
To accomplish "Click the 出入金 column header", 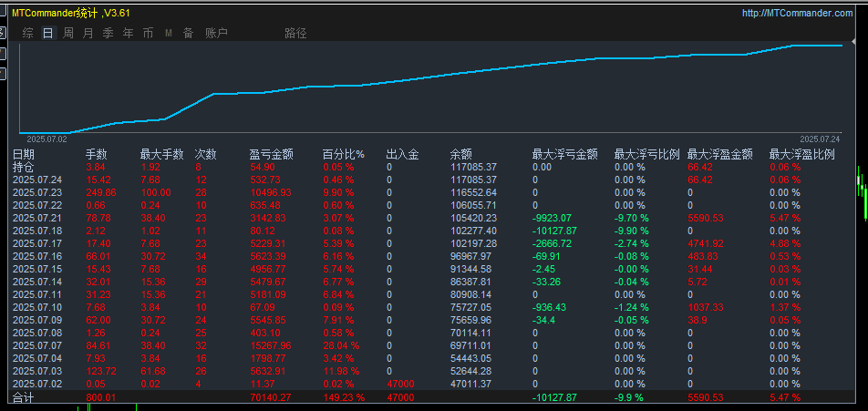I will (x=402, y=154).
